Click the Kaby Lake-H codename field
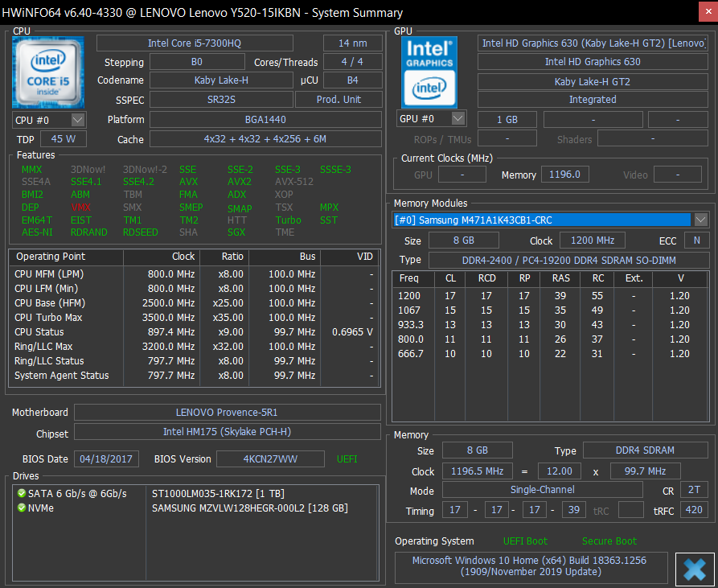The image size is (718, 588). click(221, 80)
